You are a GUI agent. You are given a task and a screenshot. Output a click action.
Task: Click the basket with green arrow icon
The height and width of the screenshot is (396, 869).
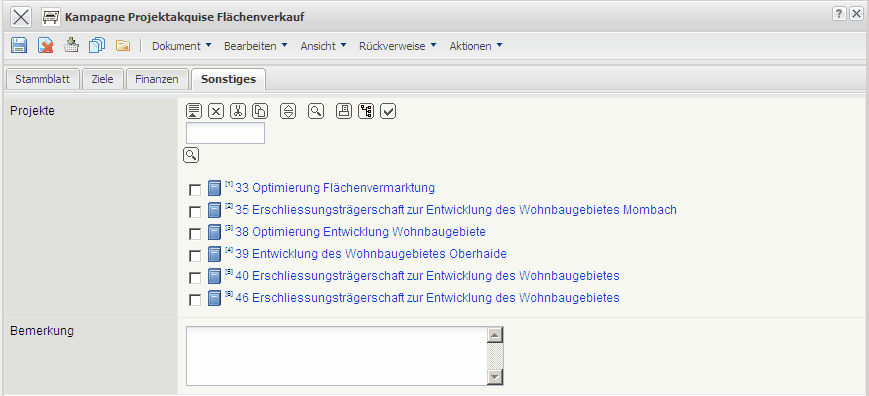[71, 45]
